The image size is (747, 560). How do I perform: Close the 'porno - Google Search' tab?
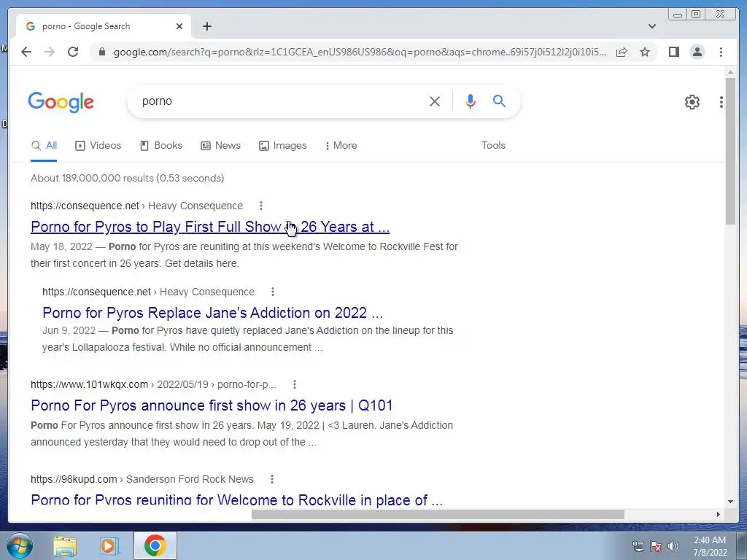(x=179, y=26)
